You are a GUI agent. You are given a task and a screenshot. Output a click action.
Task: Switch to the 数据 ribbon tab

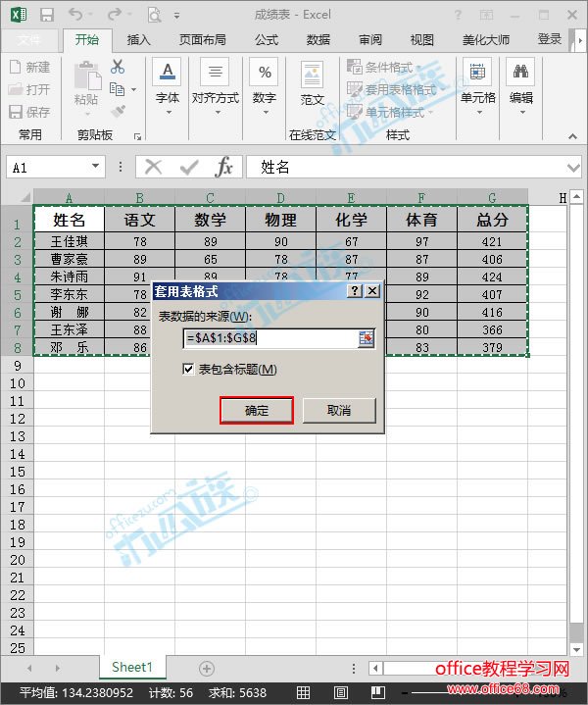318,40
